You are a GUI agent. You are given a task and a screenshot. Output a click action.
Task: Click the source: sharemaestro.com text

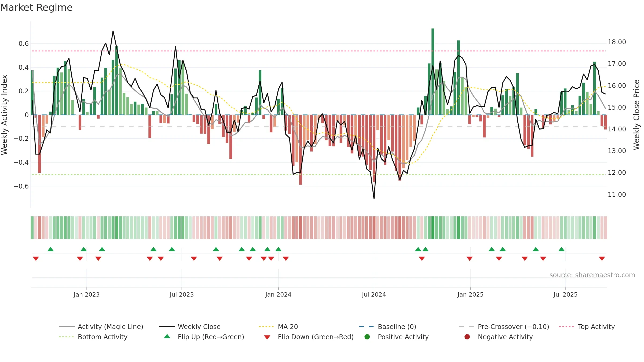click(592, 275)
